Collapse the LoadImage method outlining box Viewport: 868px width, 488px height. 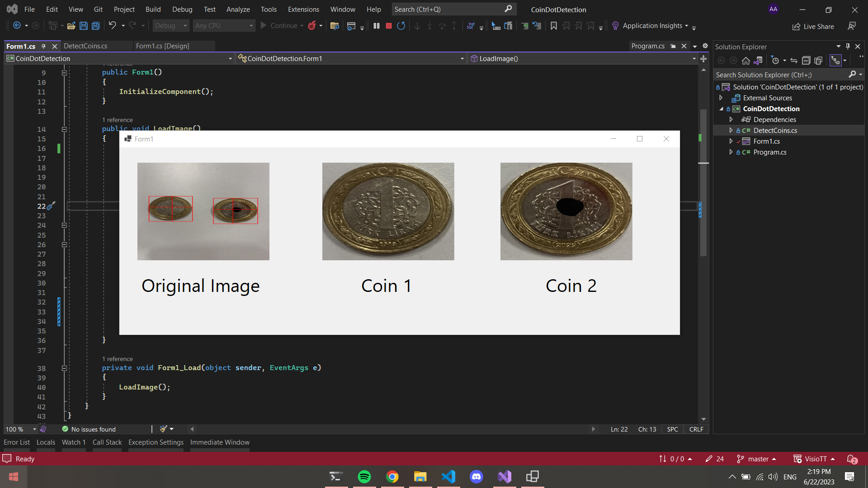(64, 129)
